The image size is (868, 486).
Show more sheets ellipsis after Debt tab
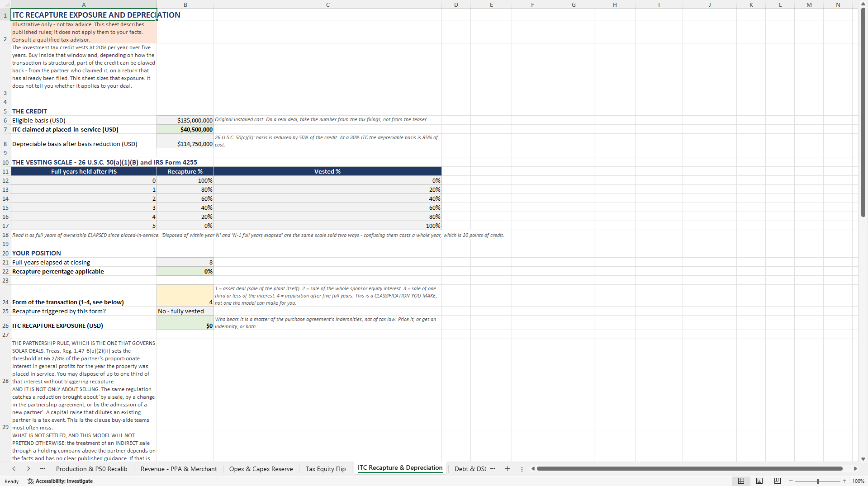(493, 469)
